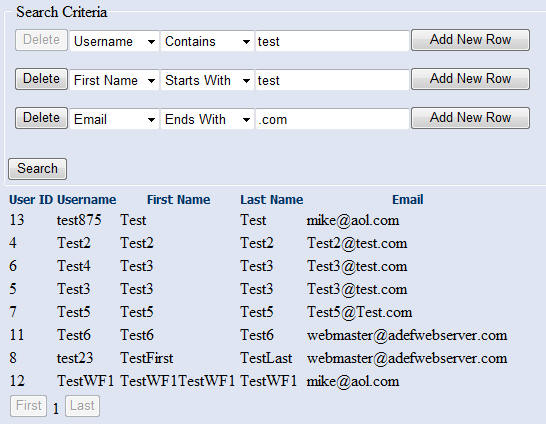Sort results by User ID column
The height and width of the screenshot is (424, 546).
coord(31,199)
